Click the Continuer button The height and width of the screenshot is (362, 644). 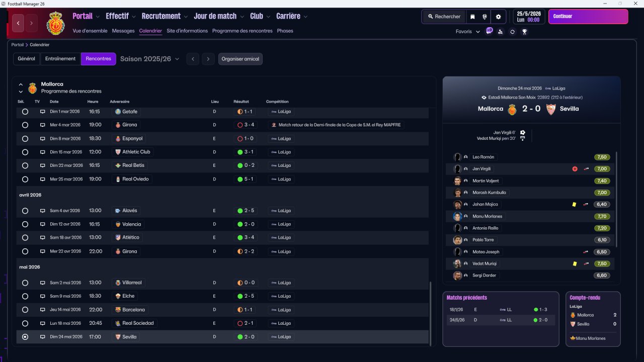(588, 17)
